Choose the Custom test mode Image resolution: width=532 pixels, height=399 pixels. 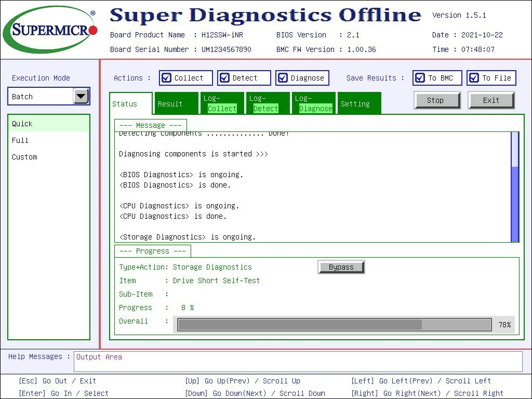pyautogui.click(x=25, y=157)
